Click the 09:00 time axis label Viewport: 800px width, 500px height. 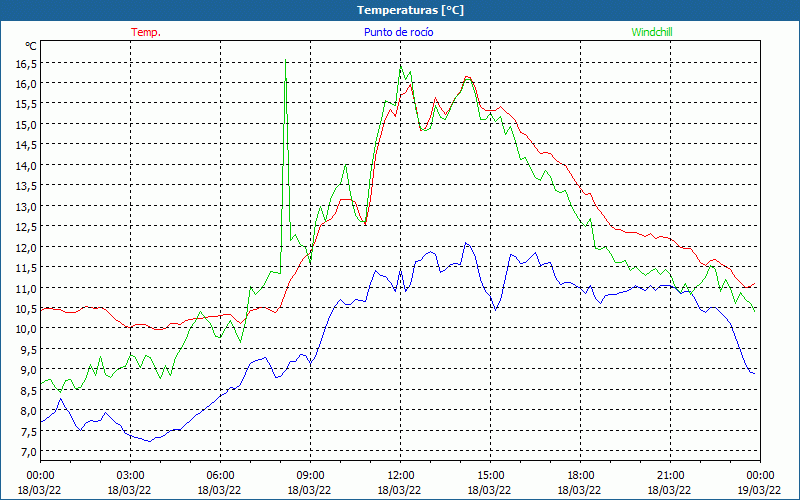tap(310, 476)
